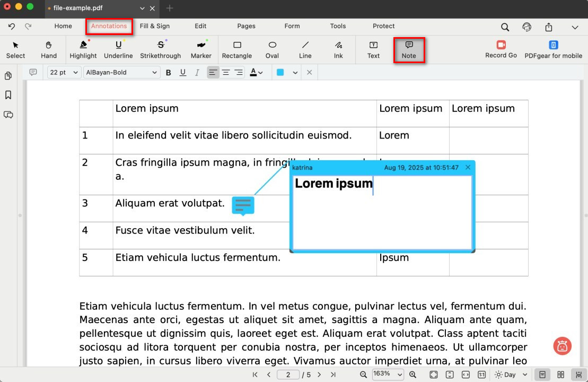Activate the Hand pan tool
Viewport: 588px width, 382px height.
pyautogui.click(x=49, y=49)
